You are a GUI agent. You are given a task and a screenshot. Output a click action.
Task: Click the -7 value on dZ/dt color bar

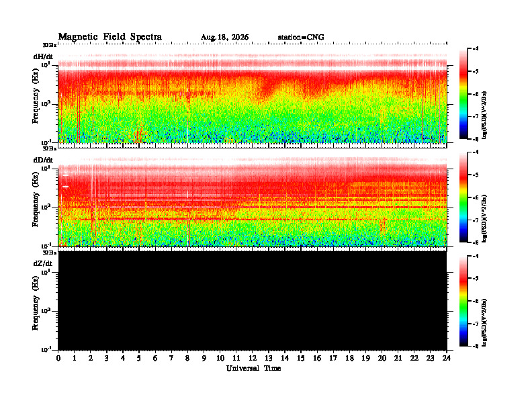pyautogui.click(x=476, y=324)
